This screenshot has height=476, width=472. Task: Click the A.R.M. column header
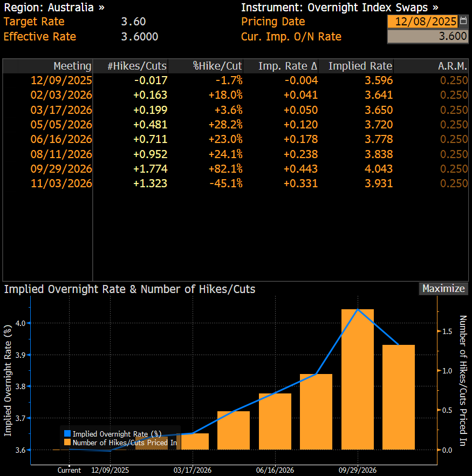click(453, 66)
